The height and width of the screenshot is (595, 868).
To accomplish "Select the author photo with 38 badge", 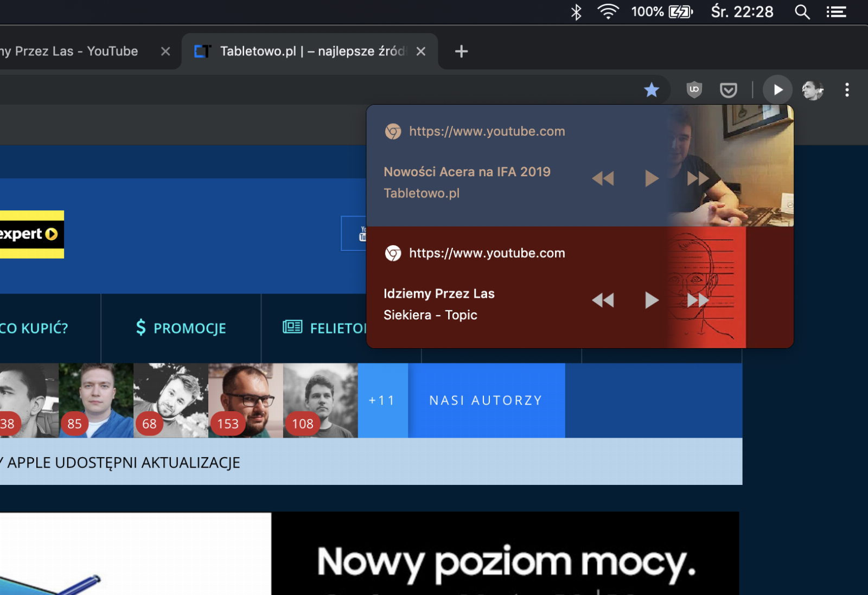I will 29,400.
